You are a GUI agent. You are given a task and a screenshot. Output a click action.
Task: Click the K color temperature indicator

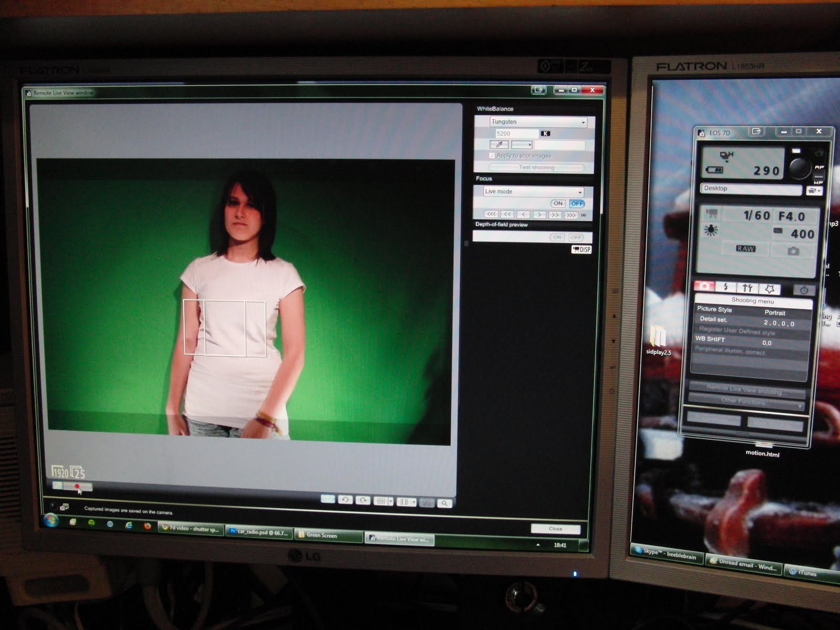(545, 133)
